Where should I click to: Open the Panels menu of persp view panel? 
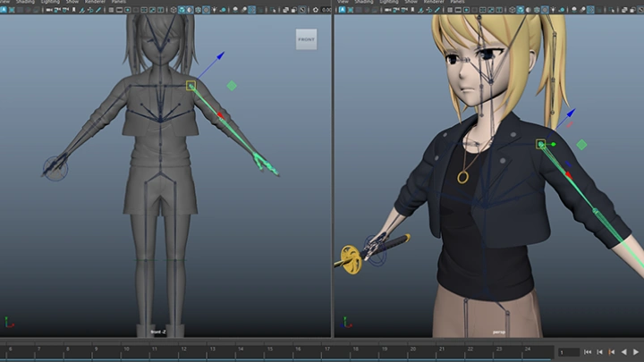click(457, 2)
